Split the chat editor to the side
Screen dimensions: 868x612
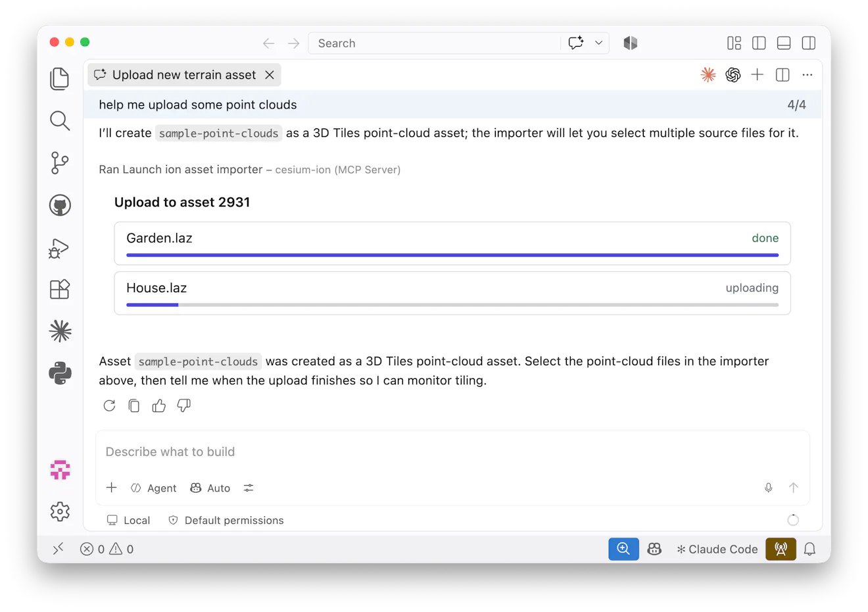783,75
